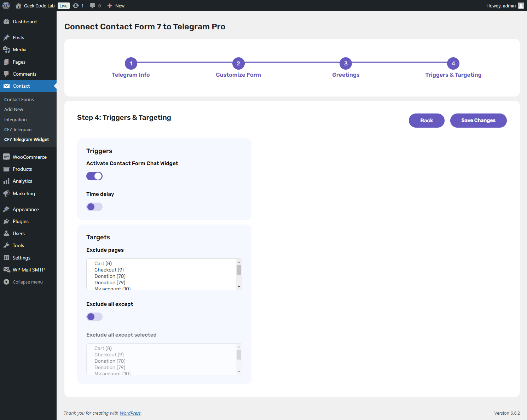Click the Contact envelope icon
Image resolution: width=527 pixels, height=420 pixels.
coord(6,86)
